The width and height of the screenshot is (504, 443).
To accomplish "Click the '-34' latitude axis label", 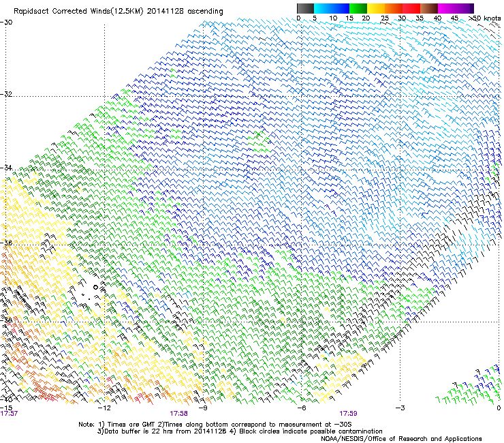I will pyautogui.click(x=6, y=168).
